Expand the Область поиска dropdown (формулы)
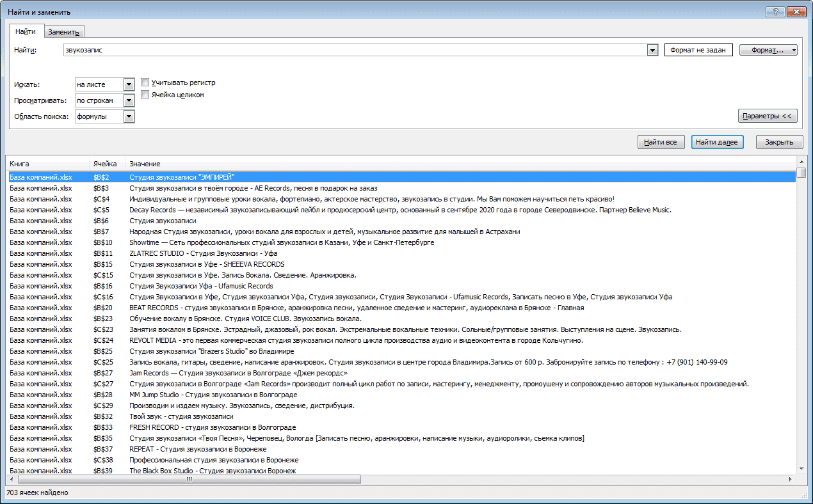Viewport: 813px width, 504px height. coord(129,116)
